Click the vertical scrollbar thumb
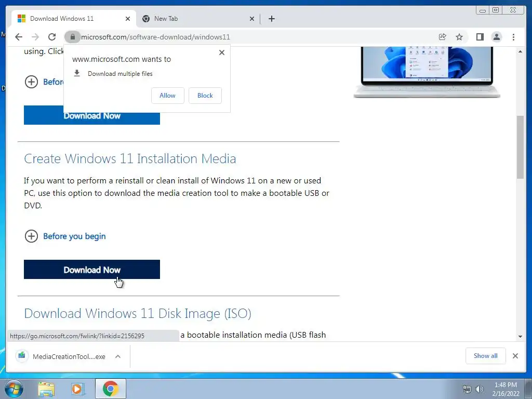 [520, 147]
